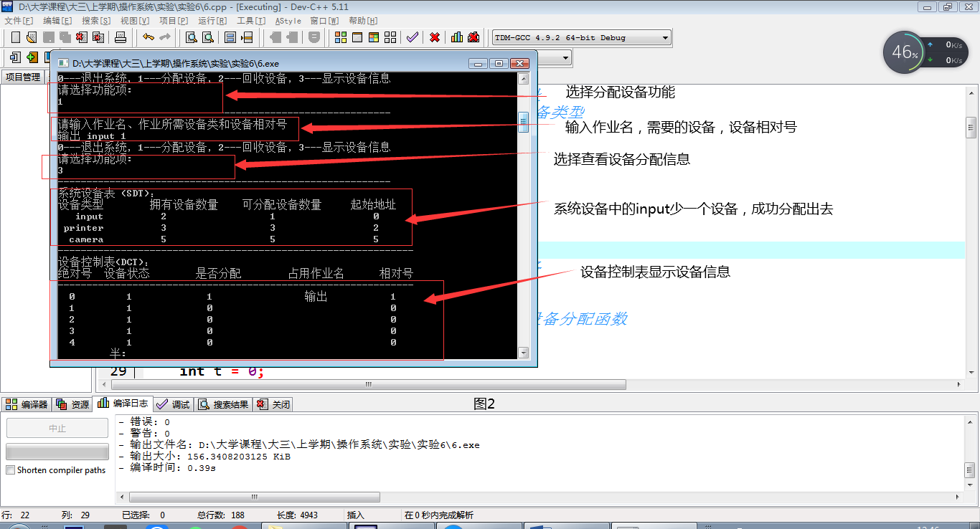New project icon in second toolbar row
The height and width of the screenshot is (529, 980).
click(15, 57)
